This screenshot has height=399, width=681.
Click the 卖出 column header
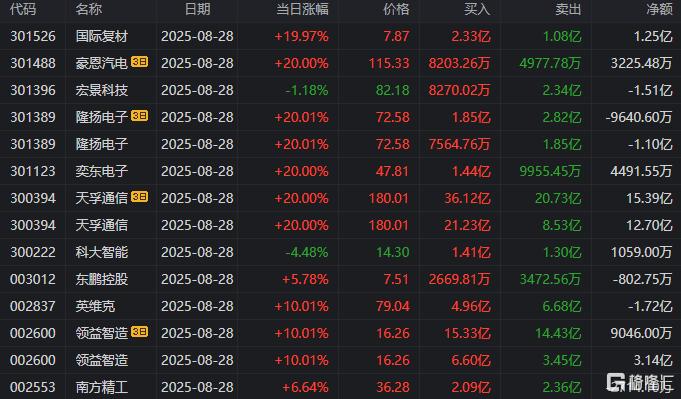pyautogui.click(x=568, y=9)
